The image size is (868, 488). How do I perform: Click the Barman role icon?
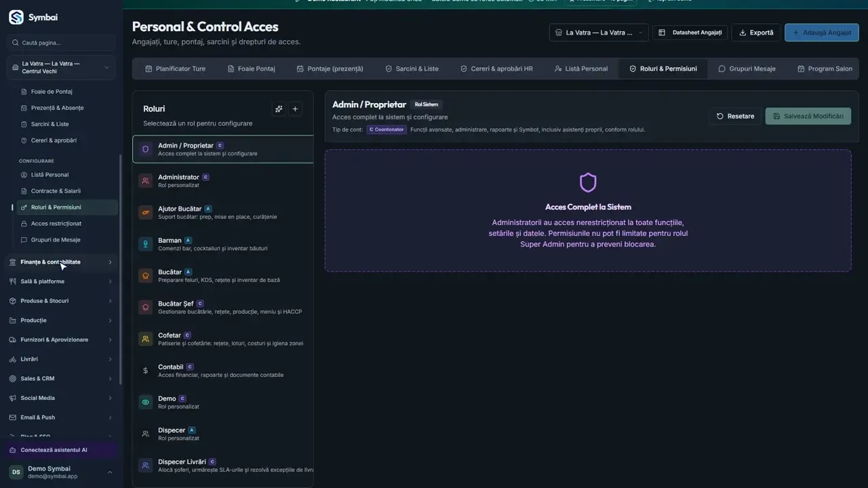click(x=145, y=244)
